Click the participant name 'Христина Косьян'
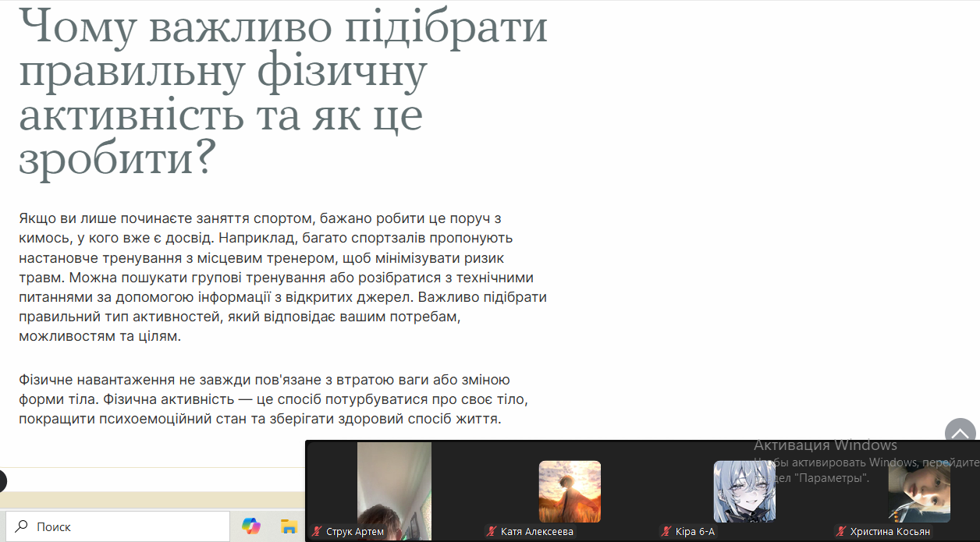The height and width of the screenshot is (542, 980). 890,532
